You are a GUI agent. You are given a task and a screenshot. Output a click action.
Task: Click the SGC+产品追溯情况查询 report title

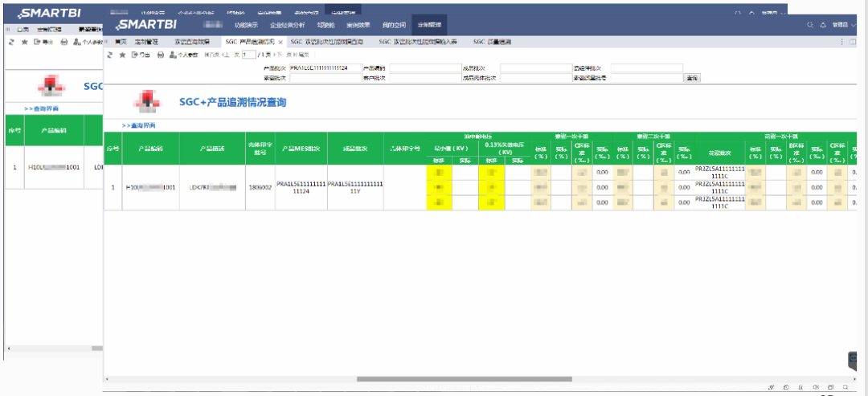coord(232,103)
